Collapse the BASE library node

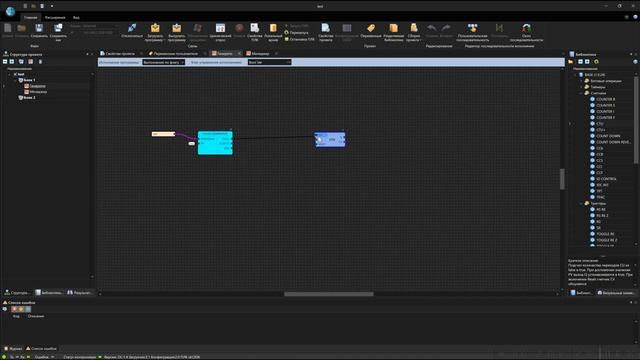click(576, 75)
